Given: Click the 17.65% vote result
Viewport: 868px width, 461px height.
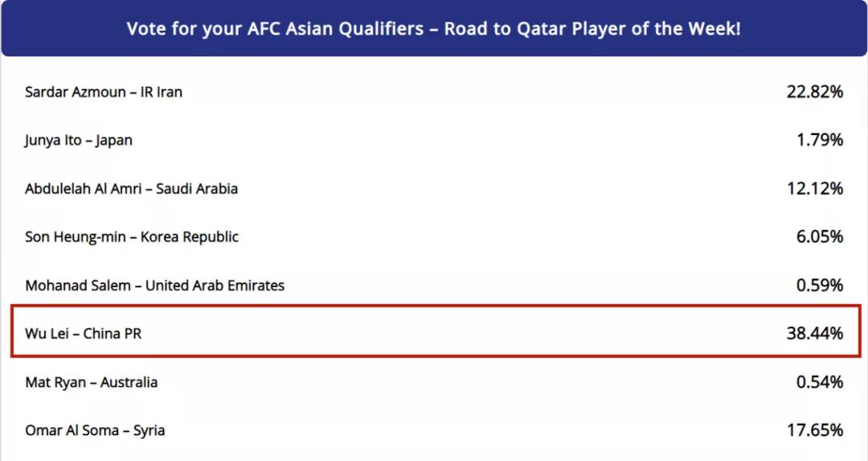Looking at the screenshot, I should click(814, 430).
